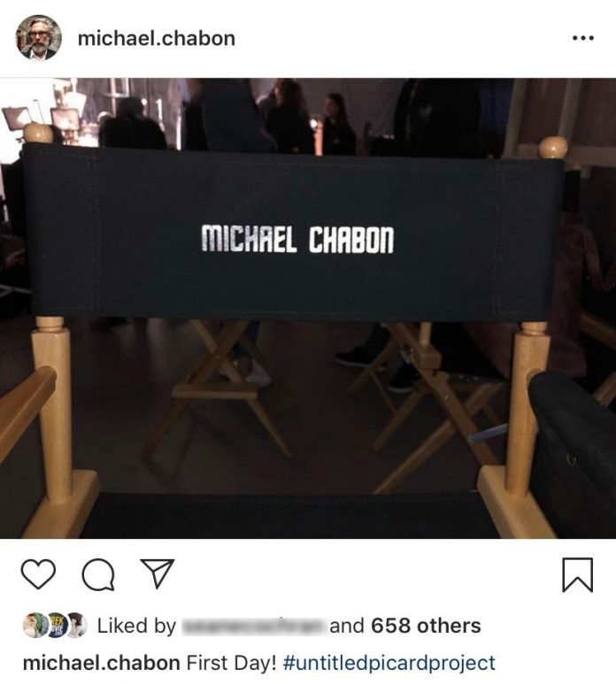Click the word 'and' before 658 others
The image size is (616, 684).
pyautogui.click(x=346, y=626)
